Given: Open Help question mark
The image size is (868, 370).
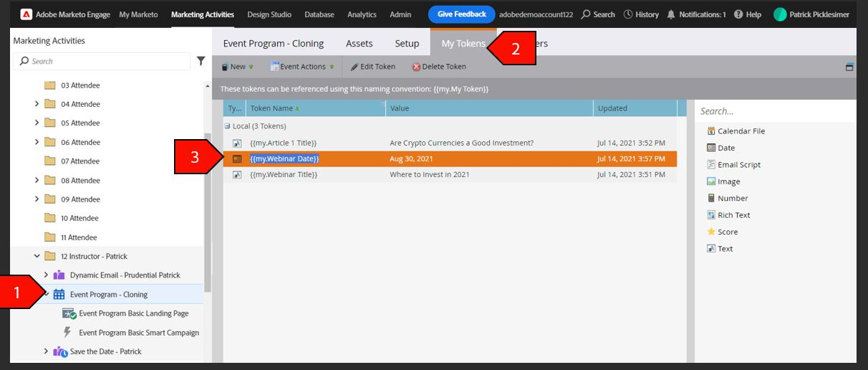Looking at the screenshot, I should (x=738, y=14).
